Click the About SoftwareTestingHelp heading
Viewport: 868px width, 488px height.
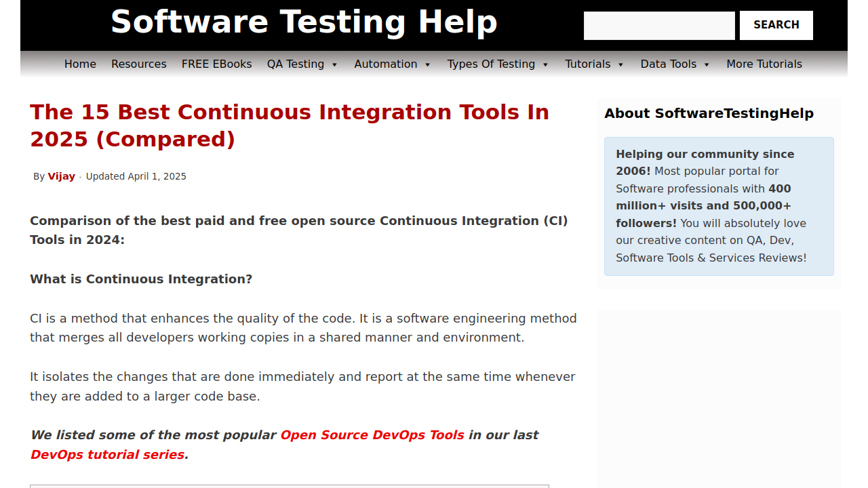point(709,113)
